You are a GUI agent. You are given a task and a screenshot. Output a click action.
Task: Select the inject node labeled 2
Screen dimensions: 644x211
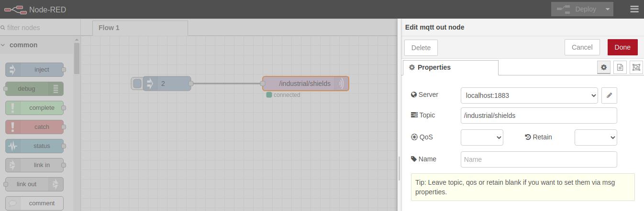tap(167, 84)
